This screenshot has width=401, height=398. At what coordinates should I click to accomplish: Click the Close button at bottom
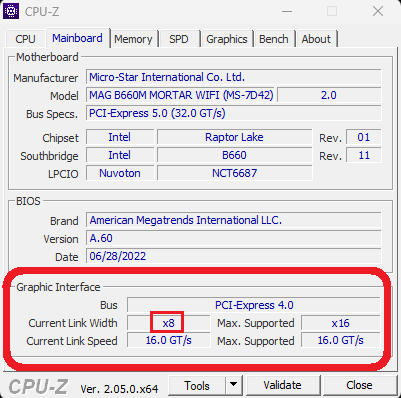point(359,385)
